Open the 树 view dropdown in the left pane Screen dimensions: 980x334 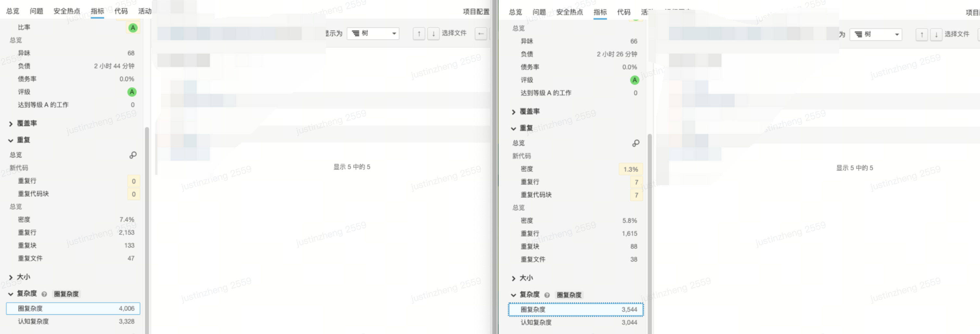coord(373,33)
